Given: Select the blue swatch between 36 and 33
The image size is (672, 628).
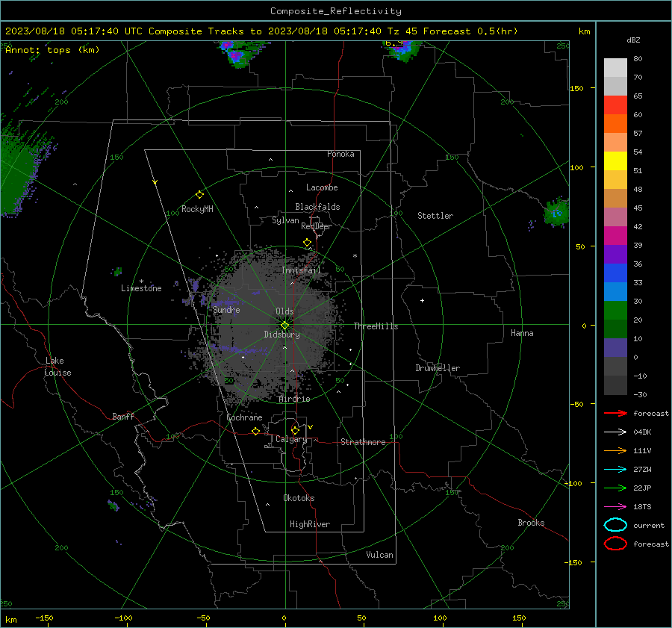Looking at the screenshot, I should (615, 273).
